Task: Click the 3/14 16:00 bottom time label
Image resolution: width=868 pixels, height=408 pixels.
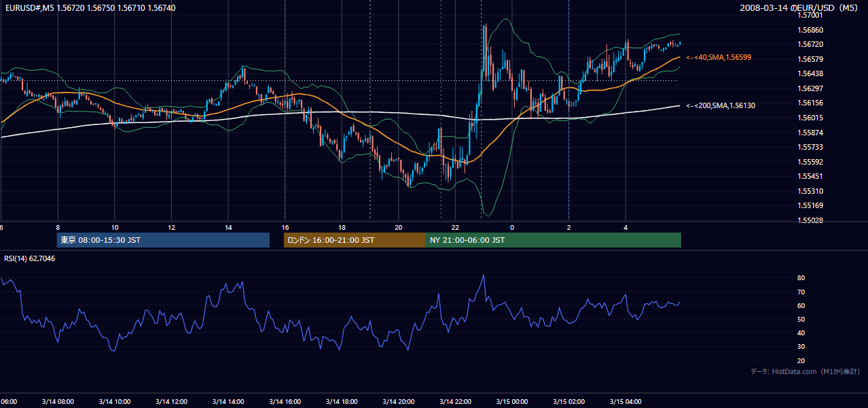Action: [x=285, y=401]
